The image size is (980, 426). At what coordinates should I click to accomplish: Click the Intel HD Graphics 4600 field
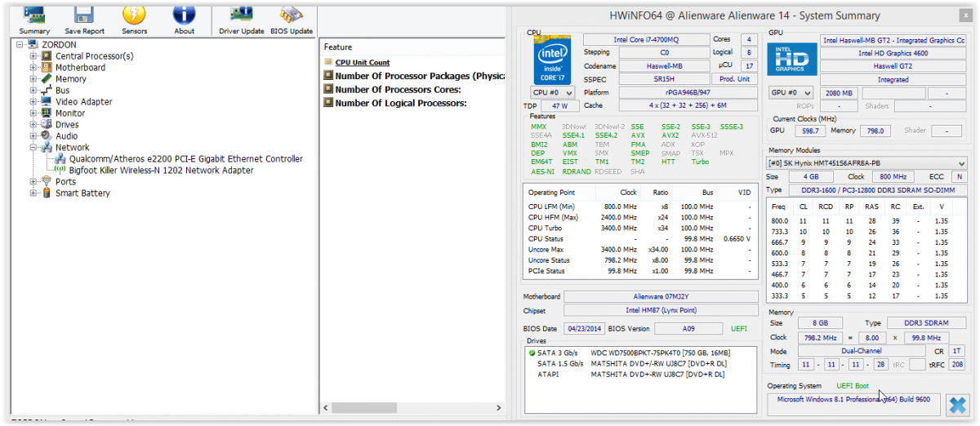[x=893, y=53]
